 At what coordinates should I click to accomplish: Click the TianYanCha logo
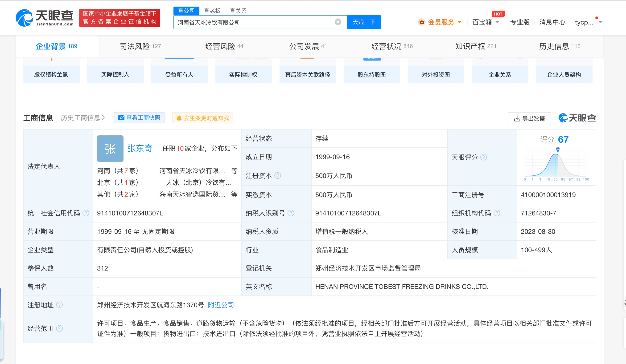tap(45, 18)
